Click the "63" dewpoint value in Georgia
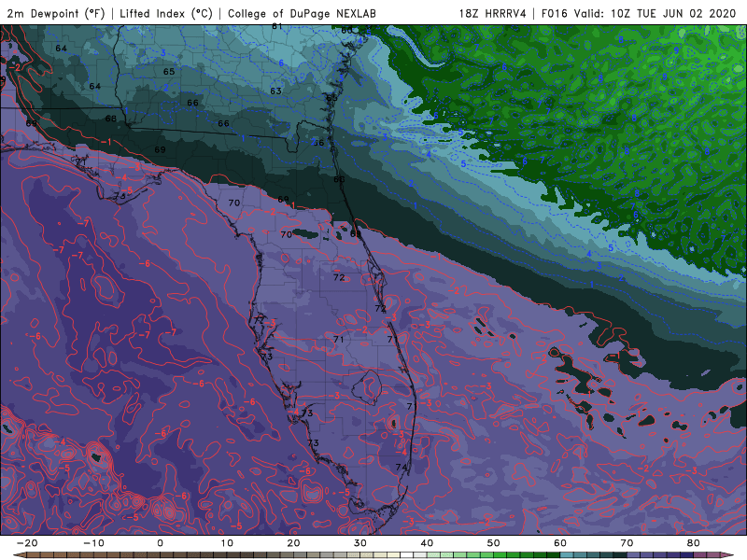The image size is (747, 560). pyautogui.click(x=275, y=91)
